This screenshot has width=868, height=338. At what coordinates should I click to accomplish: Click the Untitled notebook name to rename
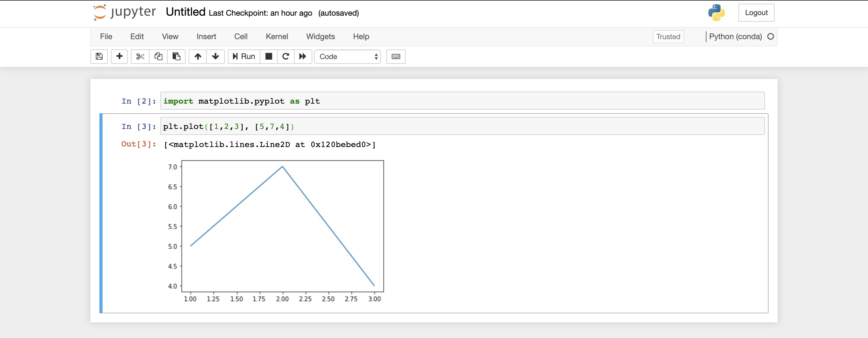185,12
